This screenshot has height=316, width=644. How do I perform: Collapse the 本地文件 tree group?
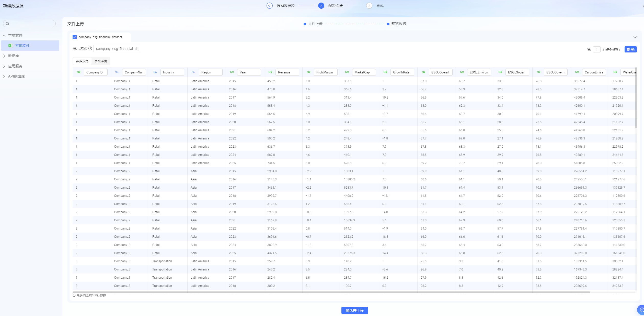point(4,35)
